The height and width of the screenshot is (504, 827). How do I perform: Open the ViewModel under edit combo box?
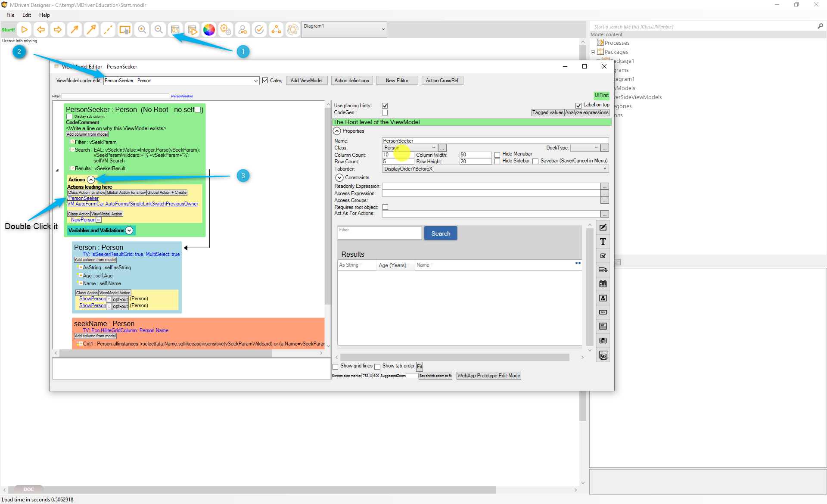tap(255, 81)
